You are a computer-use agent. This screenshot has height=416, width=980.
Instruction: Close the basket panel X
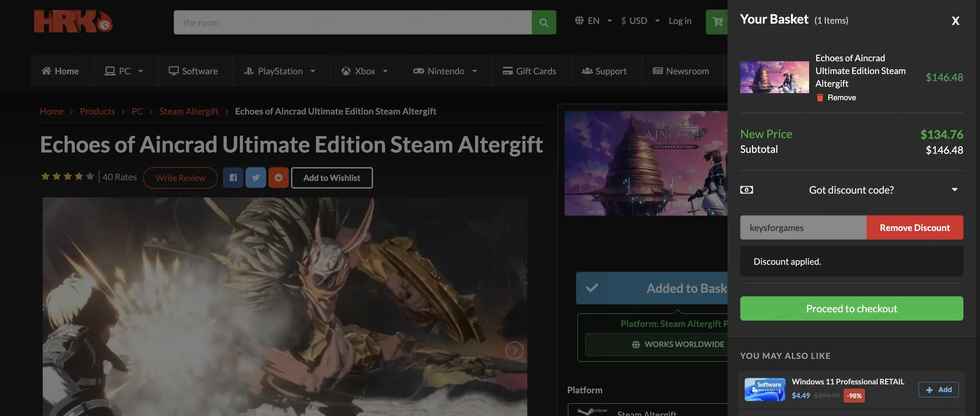(955, 21)
